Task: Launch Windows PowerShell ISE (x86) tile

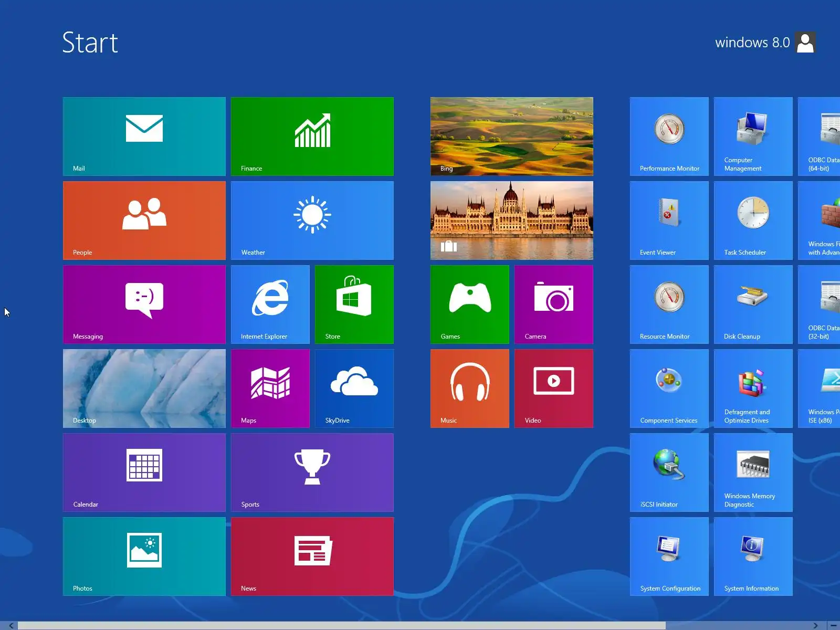Action: tap(819, 388)
